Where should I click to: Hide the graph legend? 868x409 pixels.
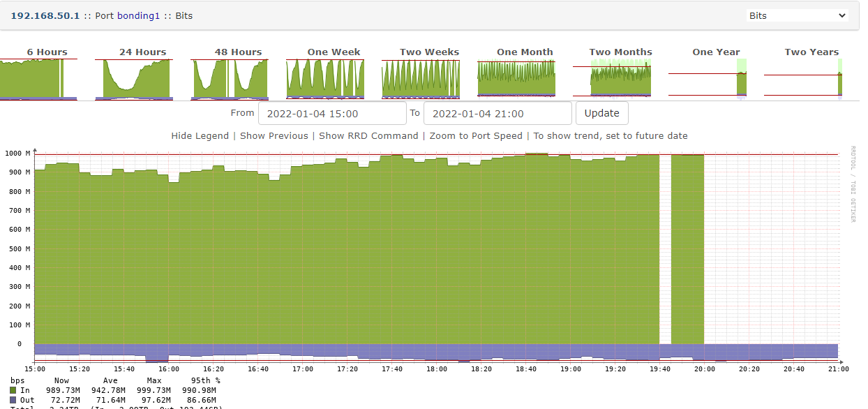click(200, 135)
